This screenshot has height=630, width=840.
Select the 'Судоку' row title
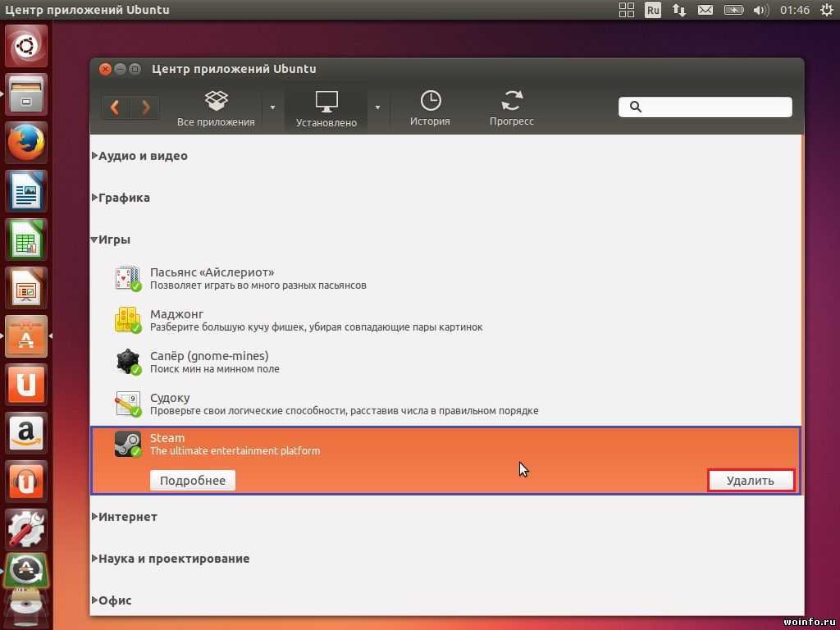coord(170,398)
